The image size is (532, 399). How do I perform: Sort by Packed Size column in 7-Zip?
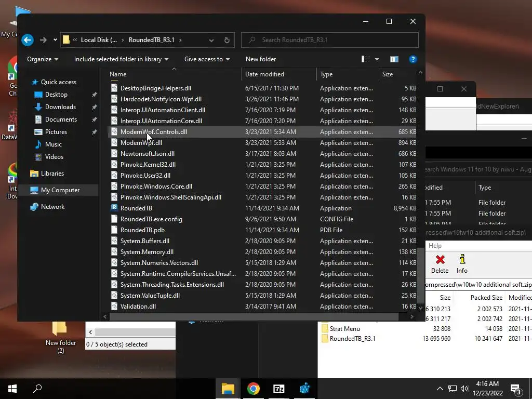pos(486,298)
